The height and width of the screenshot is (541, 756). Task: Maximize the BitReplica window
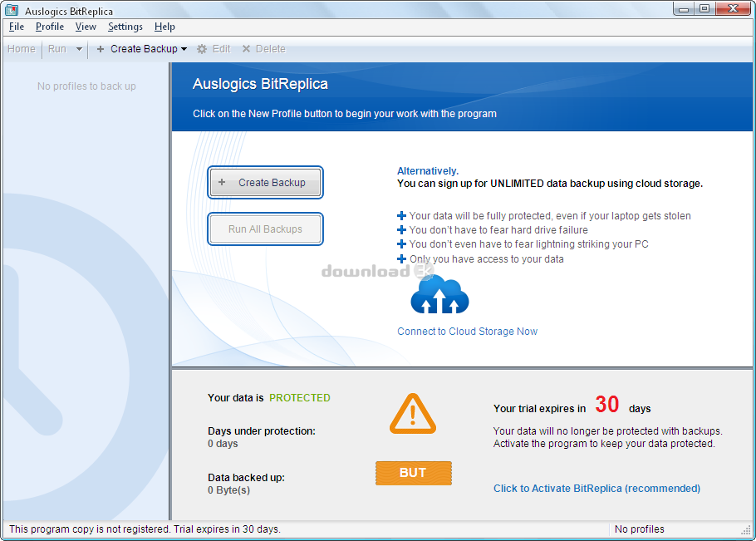[704, 8]
